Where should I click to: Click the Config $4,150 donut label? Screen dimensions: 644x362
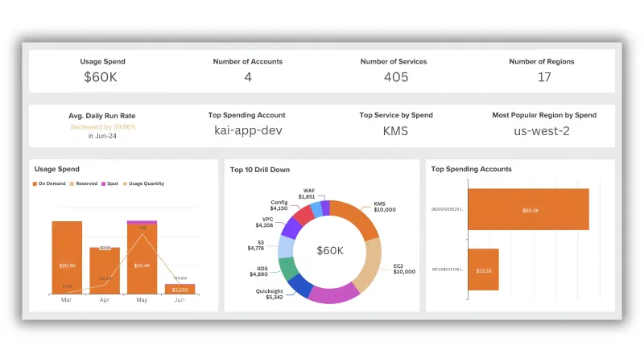279,205
